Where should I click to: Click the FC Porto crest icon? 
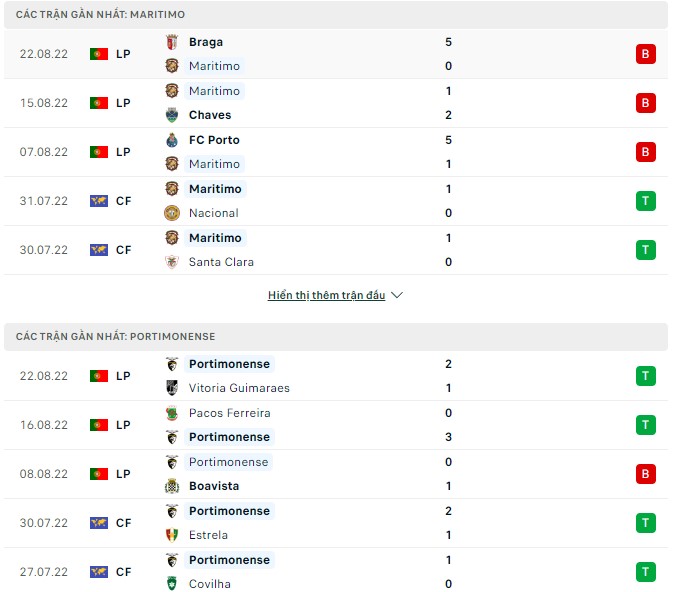[172, 140]
